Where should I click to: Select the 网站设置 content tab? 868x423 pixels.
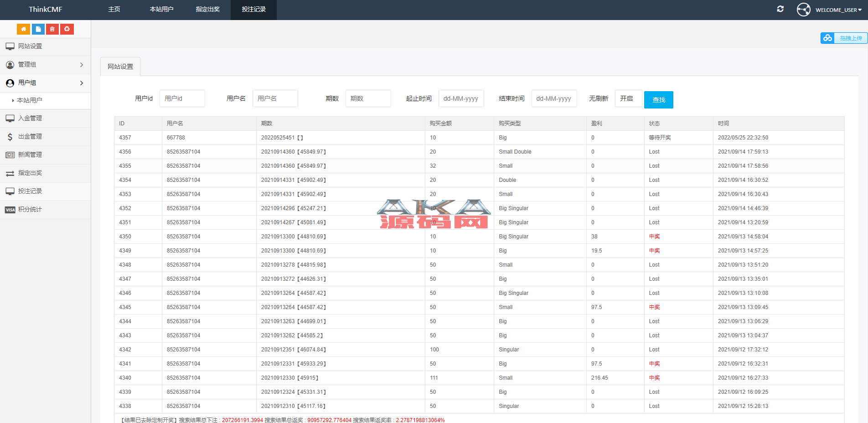click(x=120, y=67)
